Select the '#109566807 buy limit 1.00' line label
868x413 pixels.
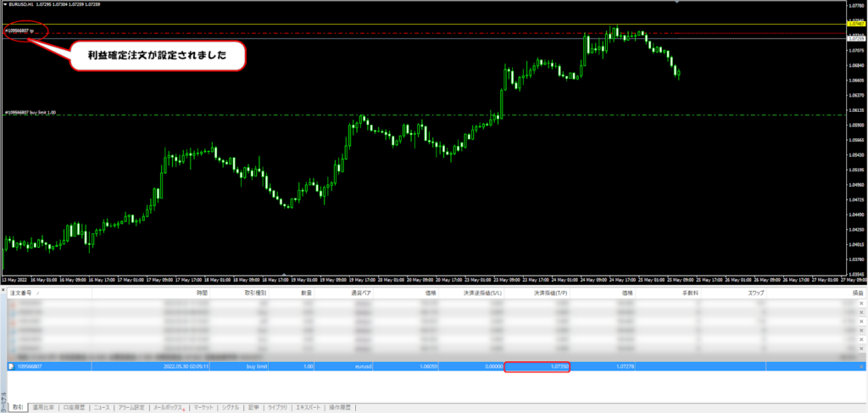click(x=30, y=113)
